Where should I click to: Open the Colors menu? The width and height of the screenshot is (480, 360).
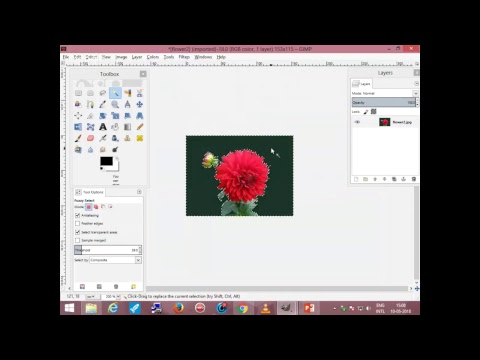click(153, 57)
